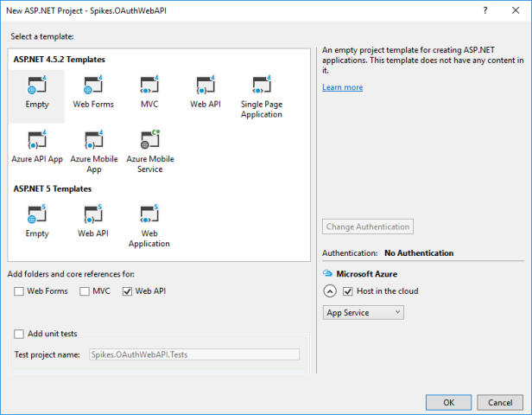
Task: Choose the Azure API App template icon
Action: pyautogui.click(x=37, y=139)
